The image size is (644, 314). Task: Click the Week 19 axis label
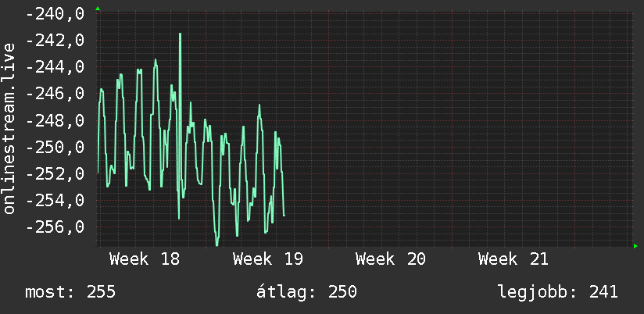click(x=268, y=259)
